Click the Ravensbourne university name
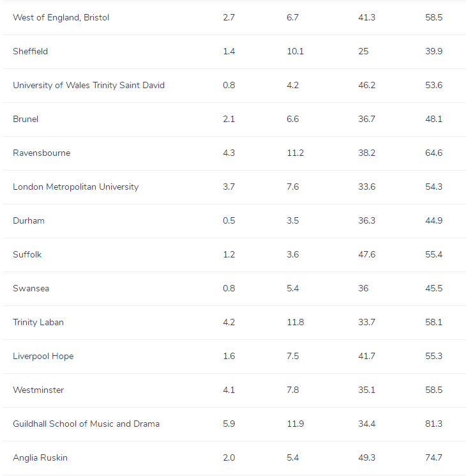 (41, 153)
